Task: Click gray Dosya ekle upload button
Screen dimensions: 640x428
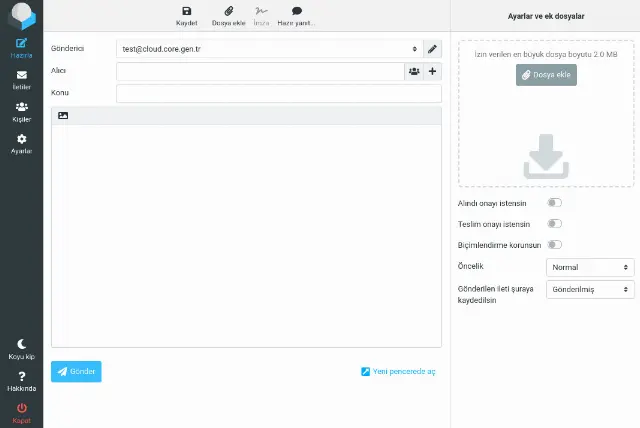Action: (546, 75)
